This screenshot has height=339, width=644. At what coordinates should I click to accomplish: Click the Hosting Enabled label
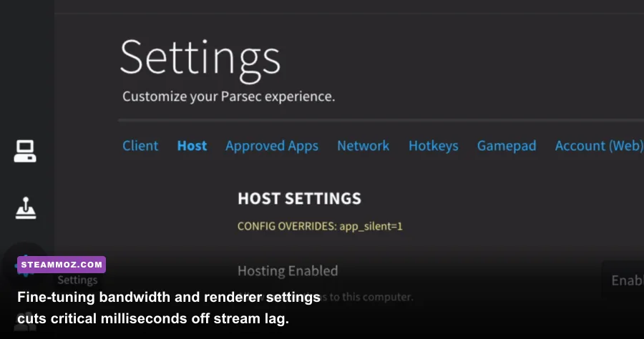(x=288, y=271)
